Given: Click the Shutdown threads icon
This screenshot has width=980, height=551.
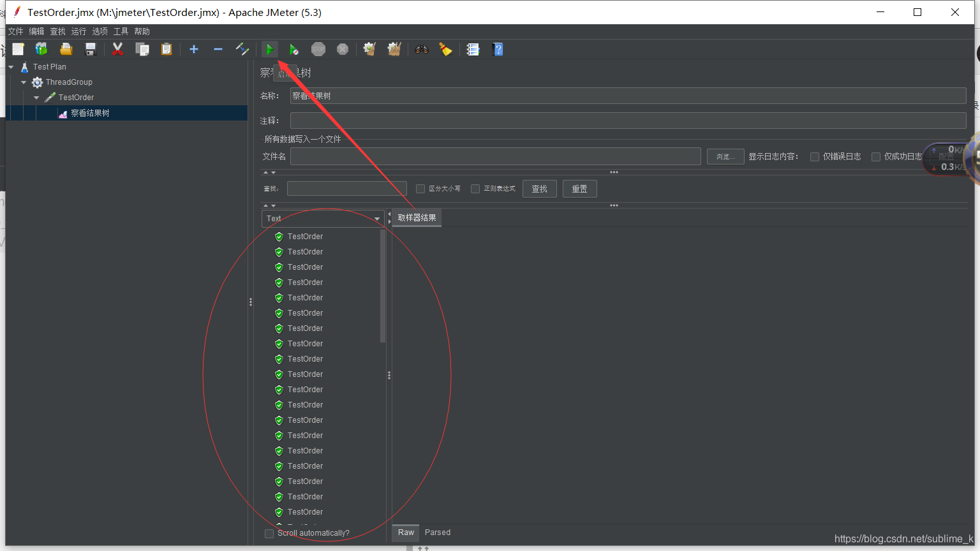Looking at the screenshot, I should click(x=343, y=49).
